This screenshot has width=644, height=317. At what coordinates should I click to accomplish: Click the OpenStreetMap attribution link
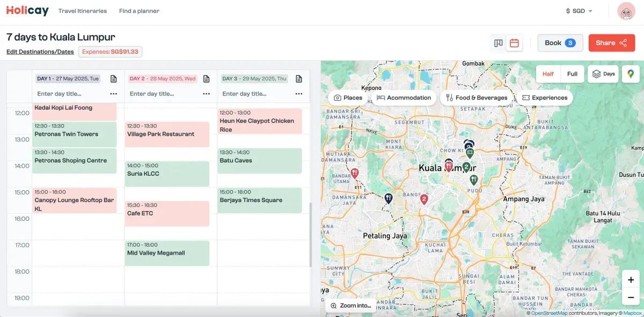[x=549, y=313]
